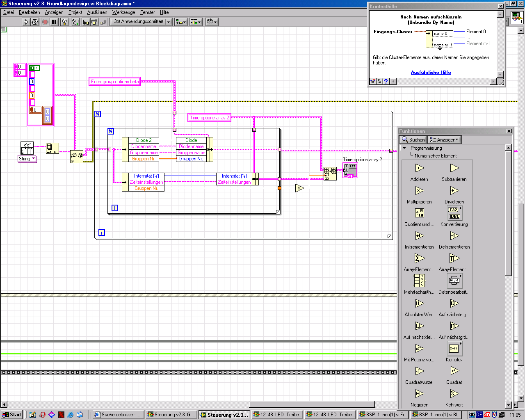Toggle the highlight execution lightbulb

(x=64, y=22)
